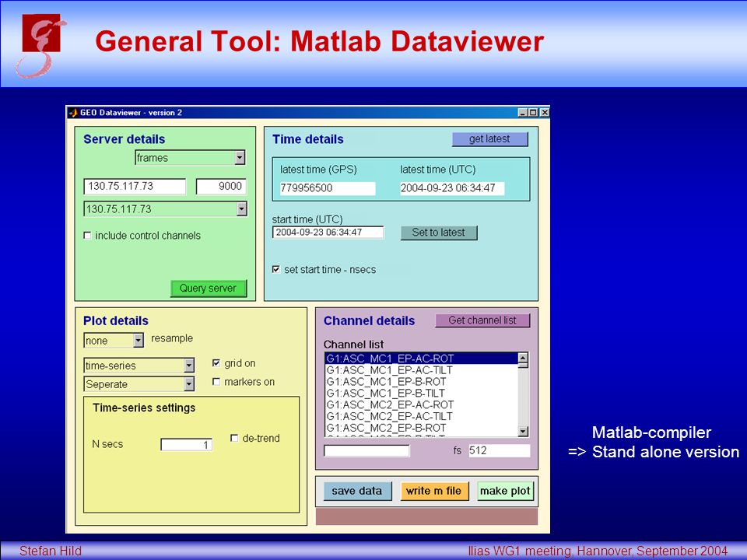The image size is (747, 560).
Task: Select channel G1:ASC_MC2_EP-B-ROT
Action: point(421,428)
